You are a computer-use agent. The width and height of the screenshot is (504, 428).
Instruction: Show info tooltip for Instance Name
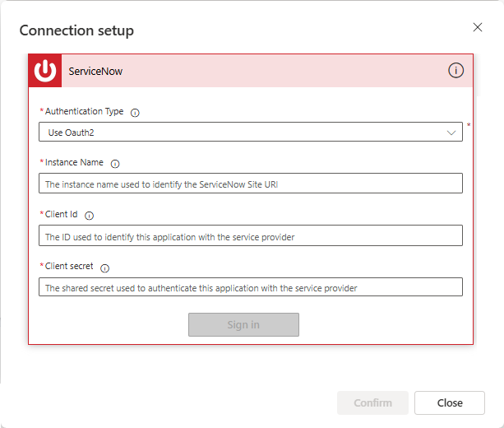pyautogui.click(x=115, y=164)
